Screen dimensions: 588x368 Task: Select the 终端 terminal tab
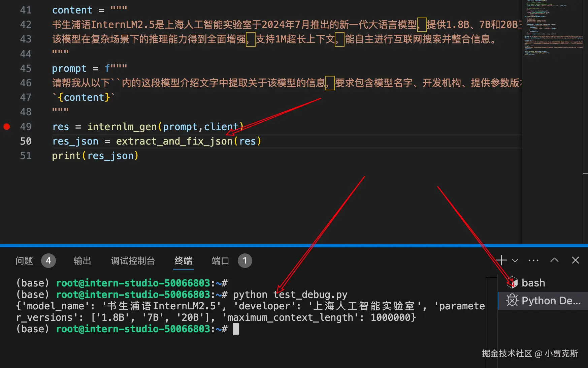(183, 260)
